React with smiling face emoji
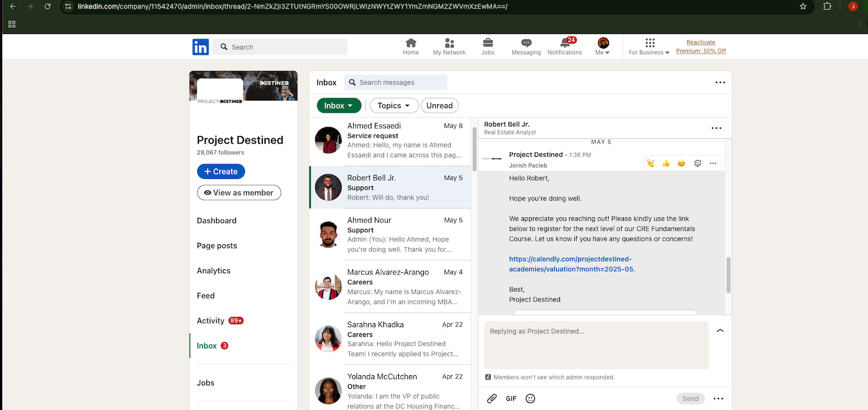 point(682,163)
